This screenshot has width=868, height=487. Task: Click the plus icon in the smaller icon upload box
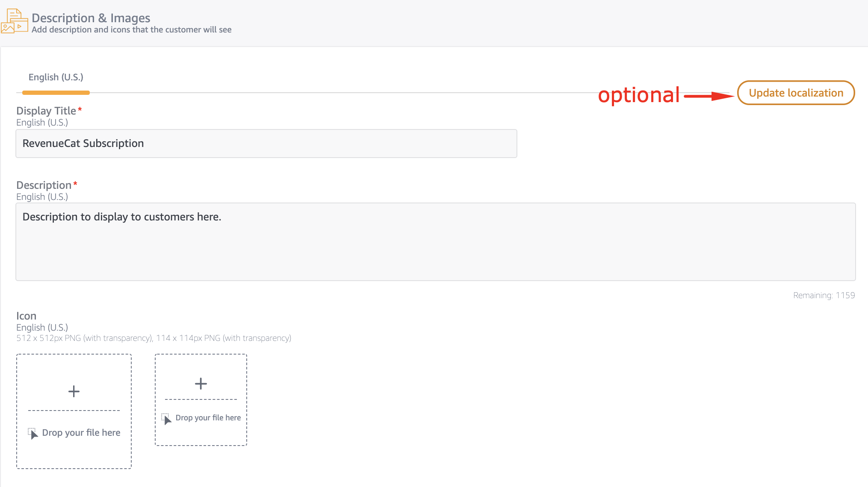(201, 384)
